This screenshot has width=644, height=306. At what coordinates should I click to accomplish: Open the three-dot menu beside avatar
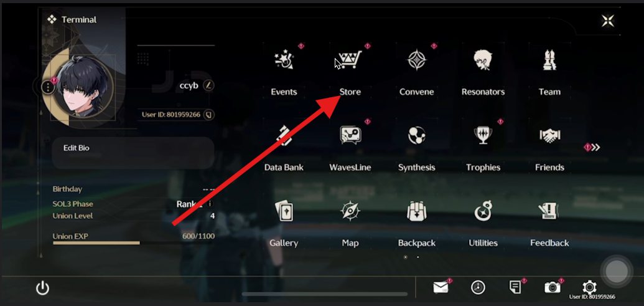click(x=49, y=87)
